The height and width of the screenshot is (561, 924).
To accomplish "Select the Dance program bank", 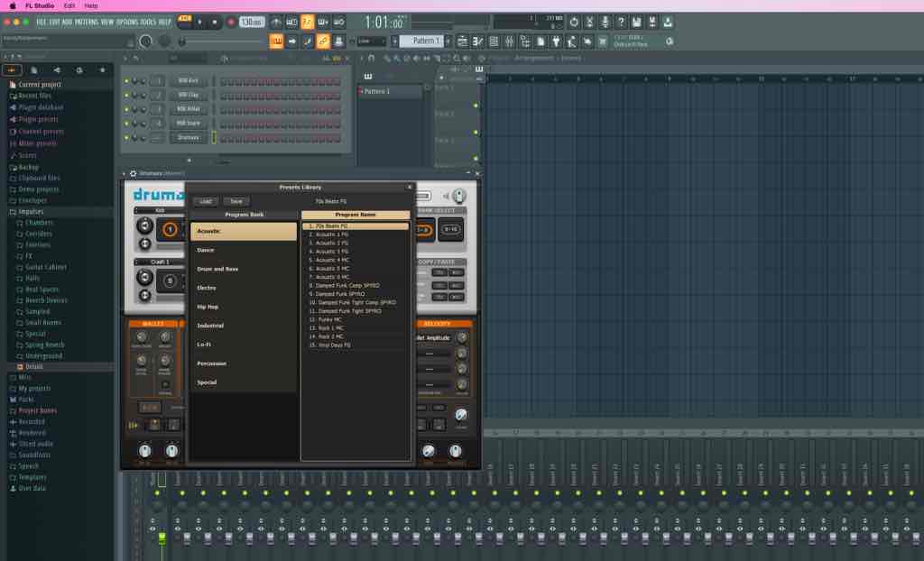I will coord(244,250).
